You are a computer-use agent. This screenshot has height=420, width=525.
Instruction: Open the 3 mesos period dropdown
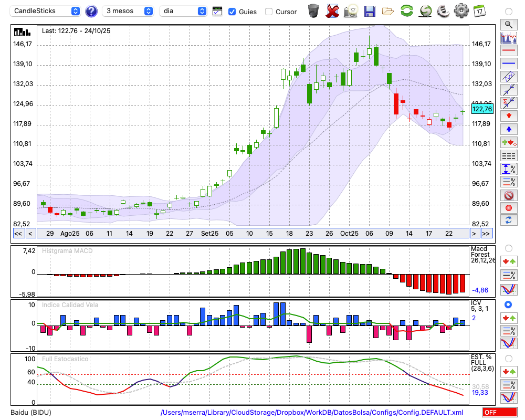coord(129,11)
